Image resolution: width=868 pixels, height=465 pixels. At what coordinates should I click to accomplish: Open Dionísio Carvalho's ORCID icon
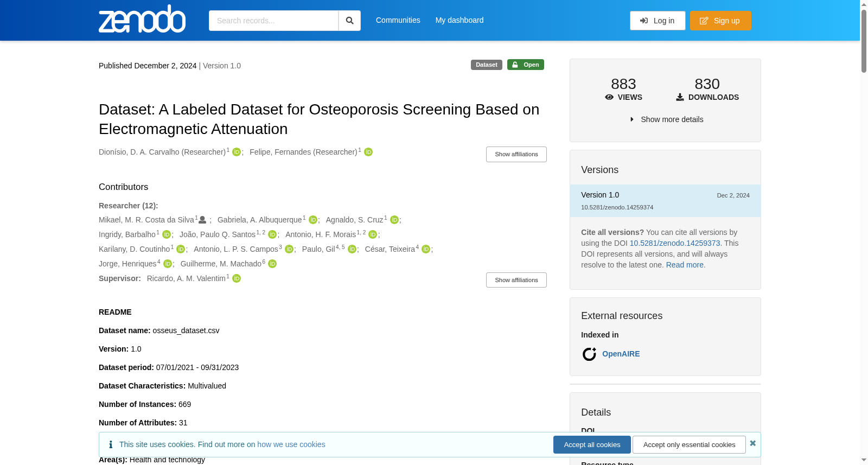[x=237, y=152]
